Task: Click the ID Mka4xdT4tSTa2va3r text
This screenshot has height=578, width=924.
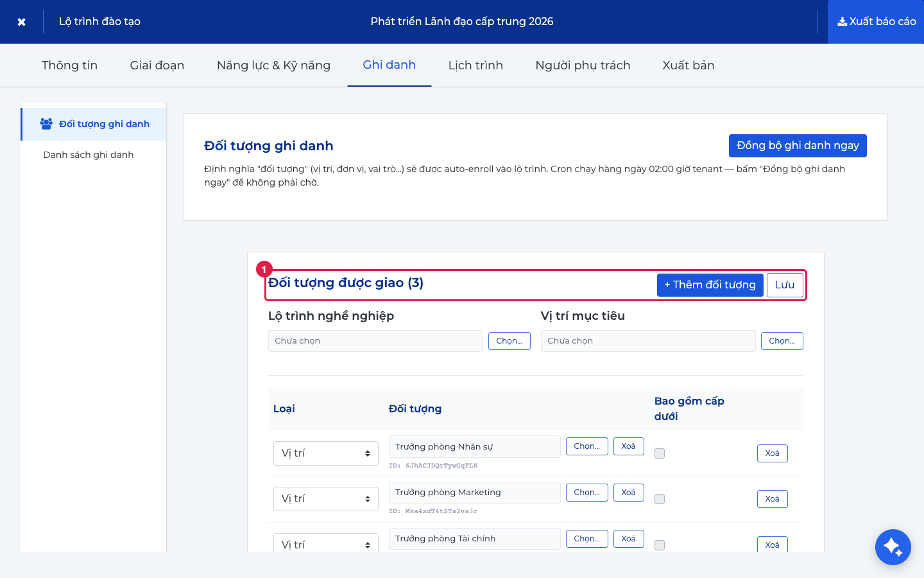Action: (433, 511)
